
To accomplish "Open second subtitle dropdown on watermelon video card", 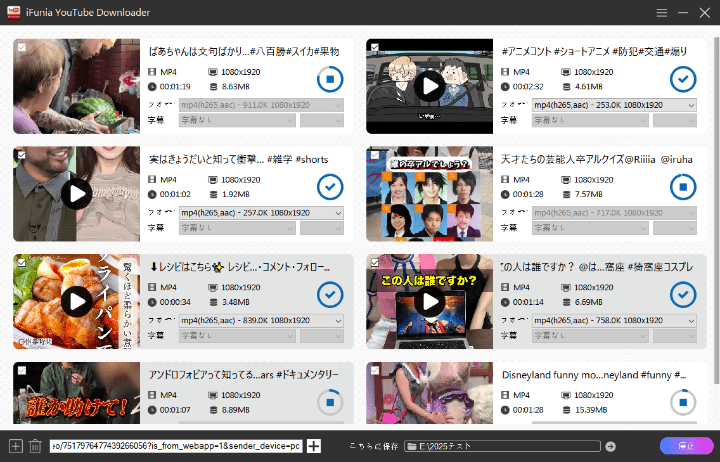I will point(321,120).
